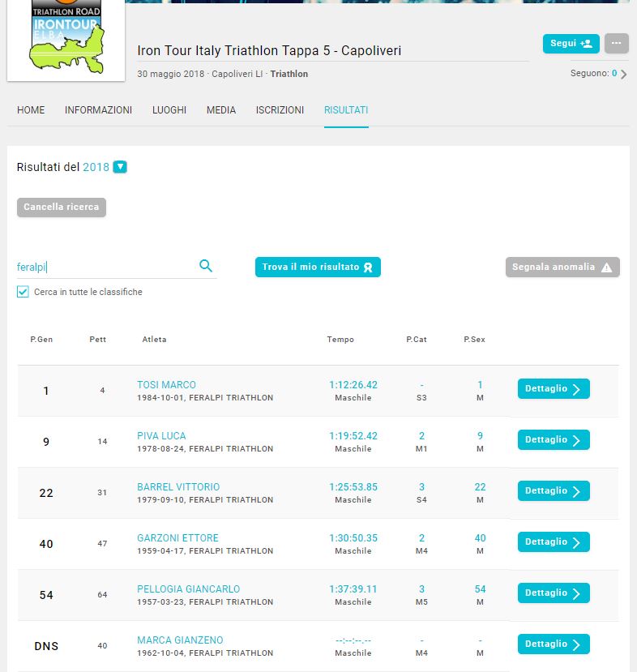Image resolution: width=637 pixels, height=672 pixels.
Task: Click the Tempo column header
Action: [340, 340]
